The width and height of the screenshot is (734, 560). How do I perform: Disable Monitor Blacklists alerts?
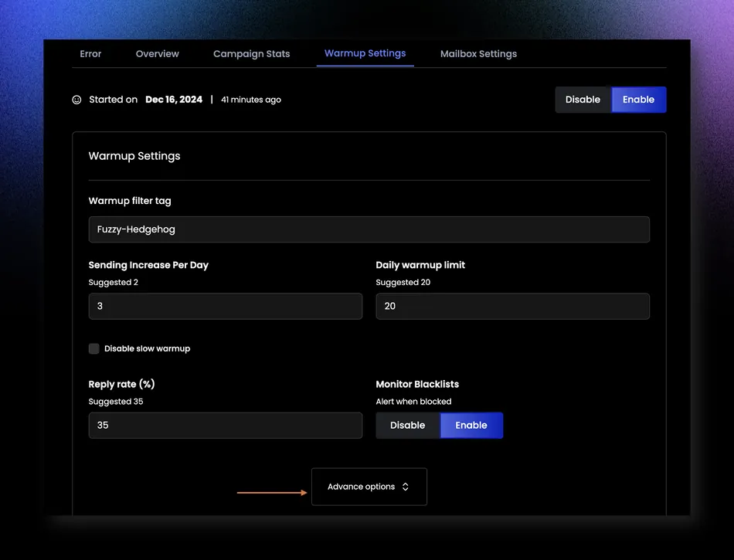(x=408, y=426)
